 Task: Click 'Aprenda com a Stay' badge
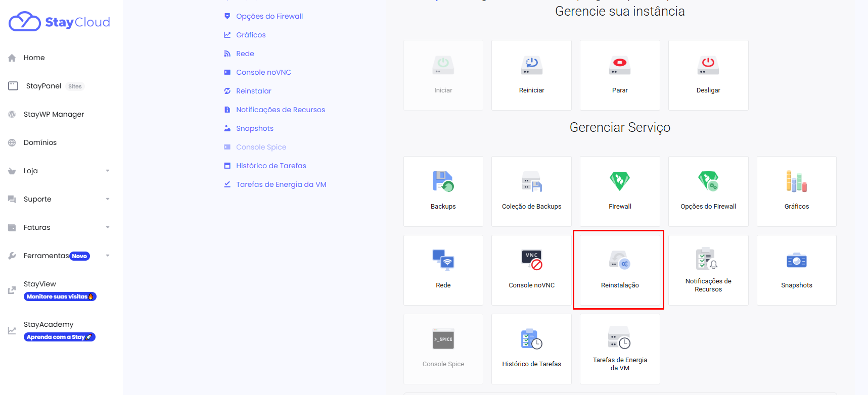60,337
